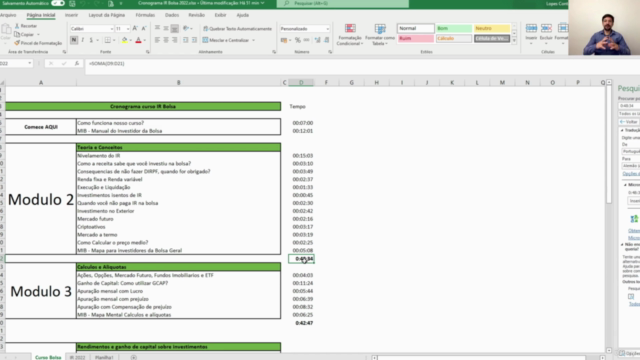Open Formatar como Tabela menu
This screenshot has height=360, width=640.
(x=380, y=35)
